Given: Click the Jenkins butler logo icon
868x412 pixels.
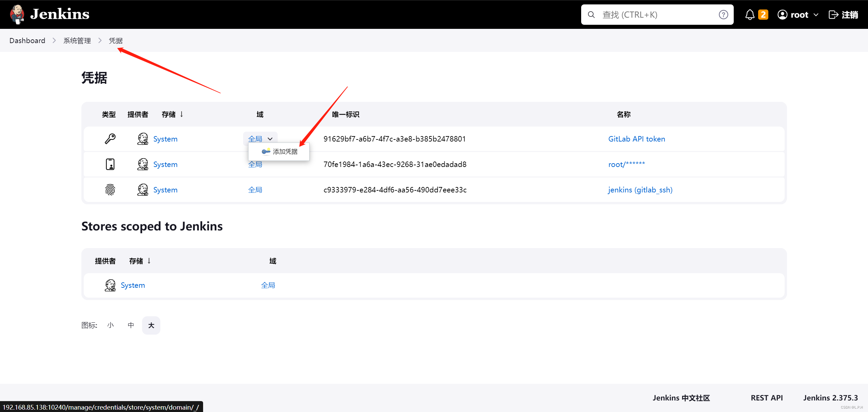Looking at the screenshot, I should point(17,14).
